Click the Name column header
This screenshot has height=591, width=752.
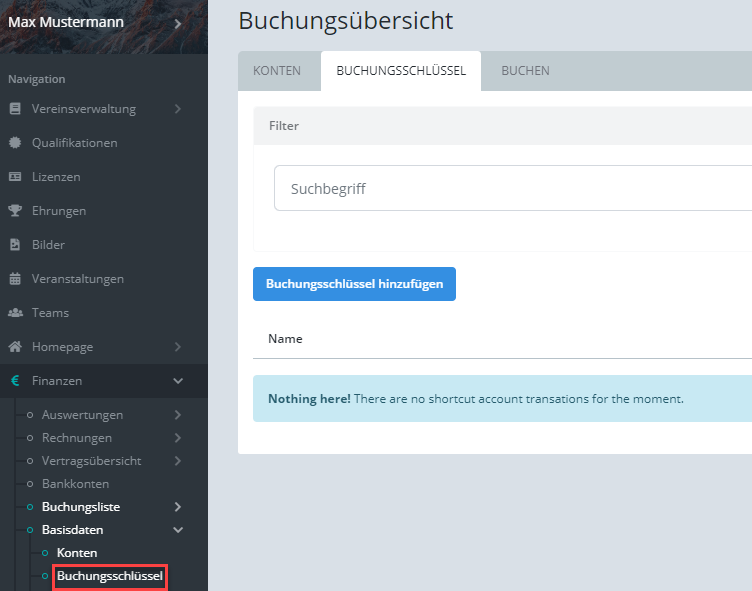click(x=285, y=339)
